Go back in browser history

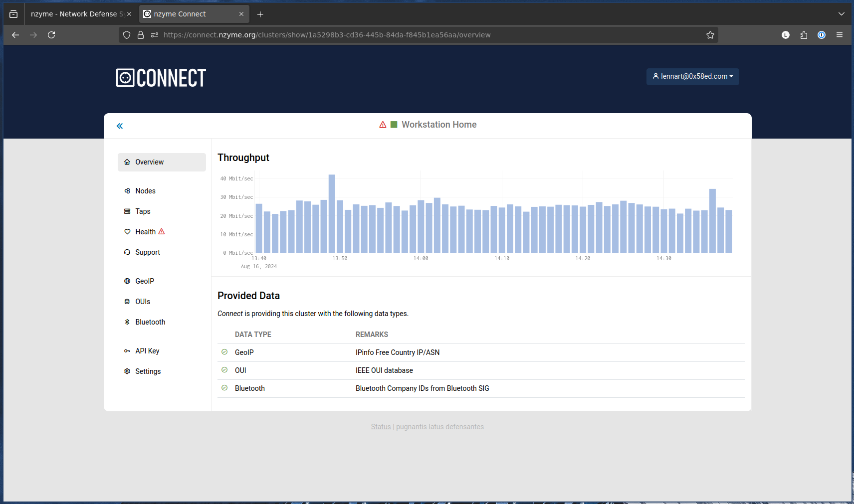[15, 35]
